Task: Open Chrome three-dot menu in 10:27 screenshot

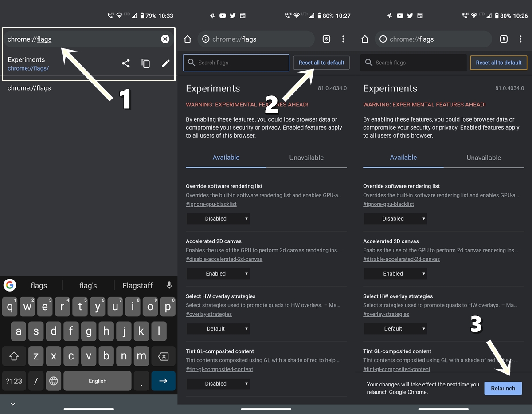Action: 343,39
